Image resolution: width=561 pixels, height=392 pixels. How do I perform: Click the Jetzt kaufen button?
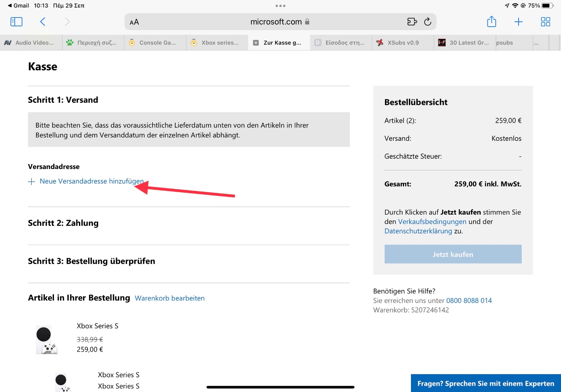(x=453, y=254)
